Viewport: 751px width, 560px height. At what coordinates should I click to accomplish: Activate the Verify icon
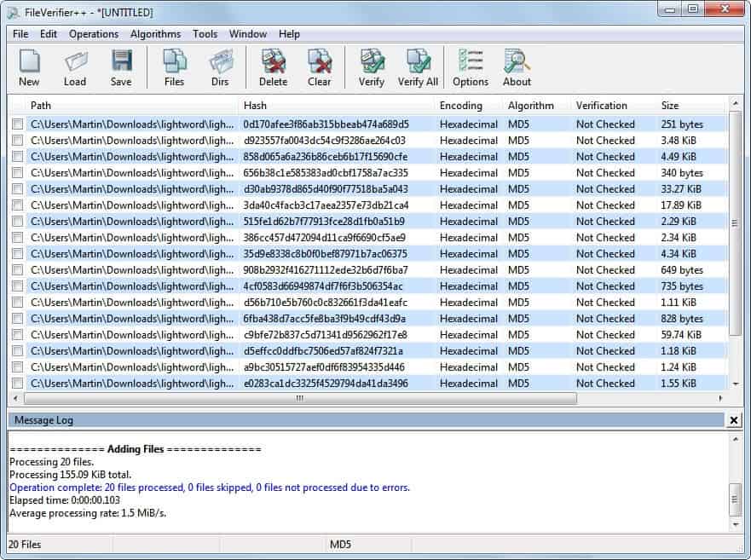(x=371, y=64)
